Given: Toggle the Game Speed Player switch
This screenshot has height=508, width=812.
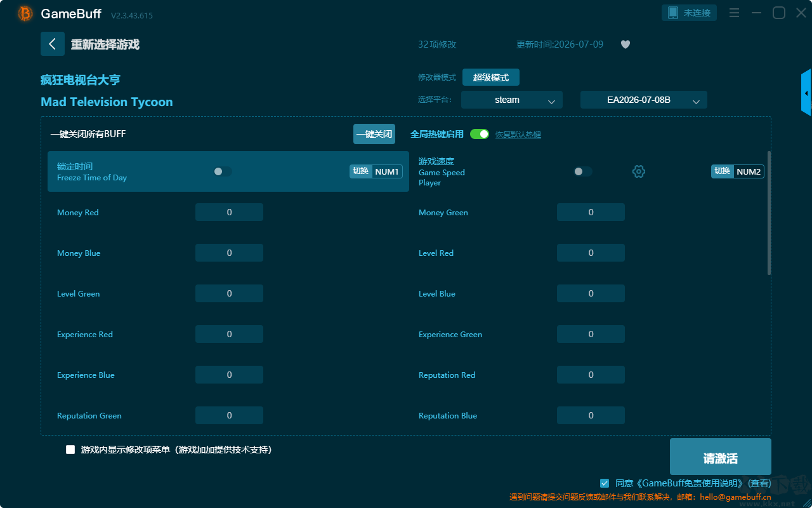Looking at the screenshot, I should (x=583, y=171).
